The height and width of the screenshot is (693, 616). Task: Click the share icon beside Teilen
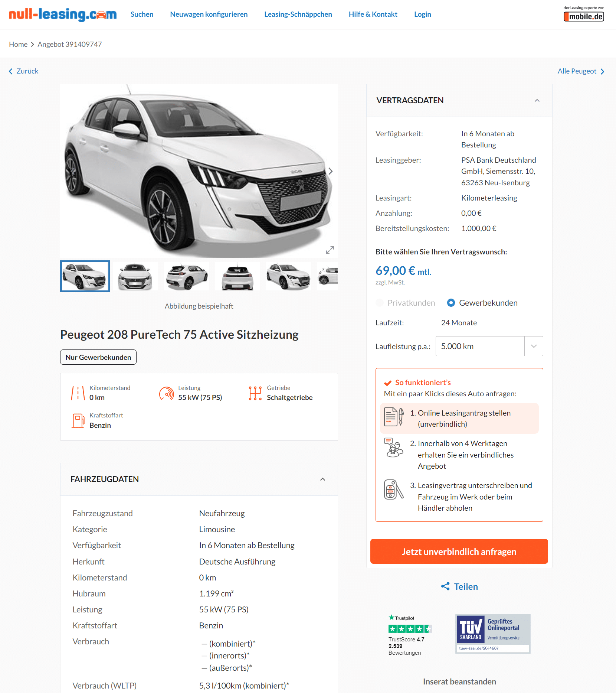click(x=445, y=586)
